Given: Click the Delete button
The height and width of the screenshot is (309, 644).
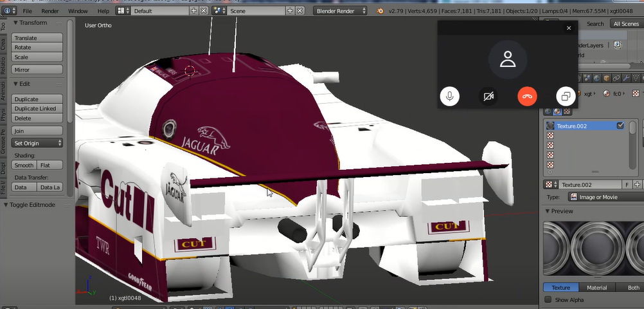Looking at the screenshot, I should coord(37,118).
